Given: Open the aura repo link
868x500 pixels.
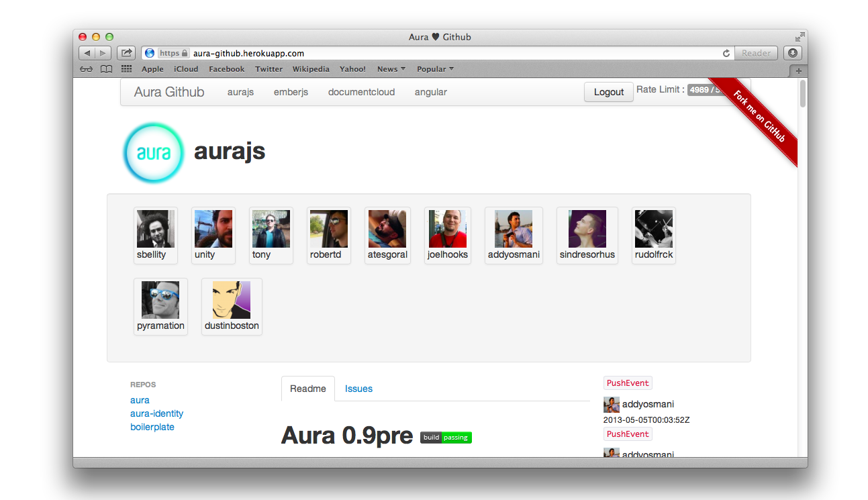Looking at the screenshot, I should 140,400.
